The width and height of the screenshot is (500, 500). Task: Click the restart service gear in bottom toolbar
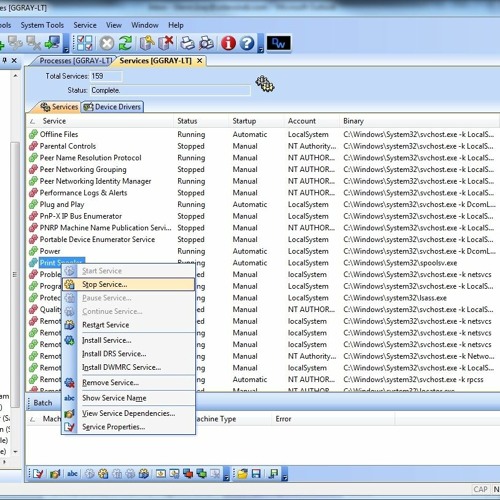click(x=144, y=473)
